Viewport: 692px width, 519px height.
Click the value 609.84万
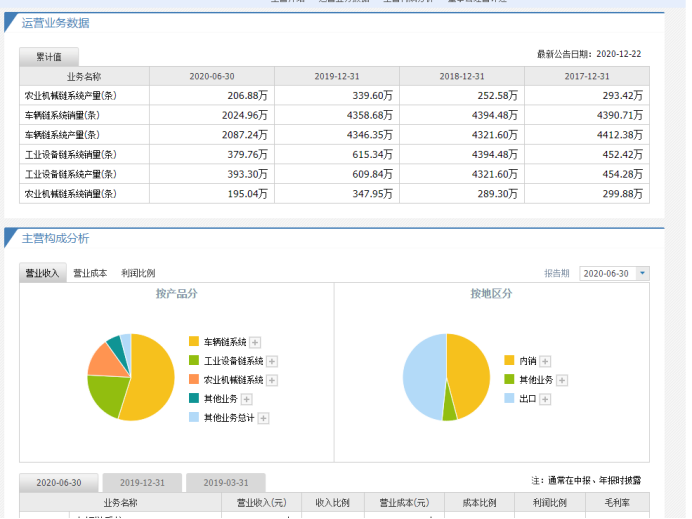[372, 174]
